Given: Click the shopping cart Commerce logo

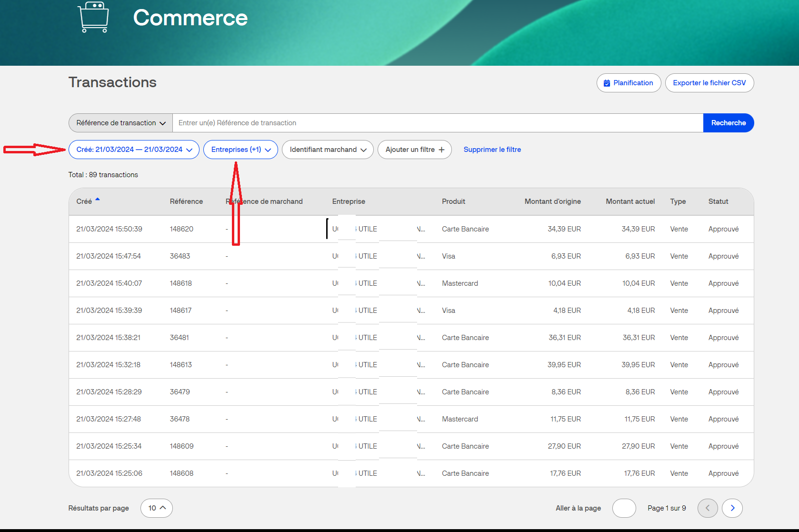Looking at the screenshot, I should (x=94, y=17).
